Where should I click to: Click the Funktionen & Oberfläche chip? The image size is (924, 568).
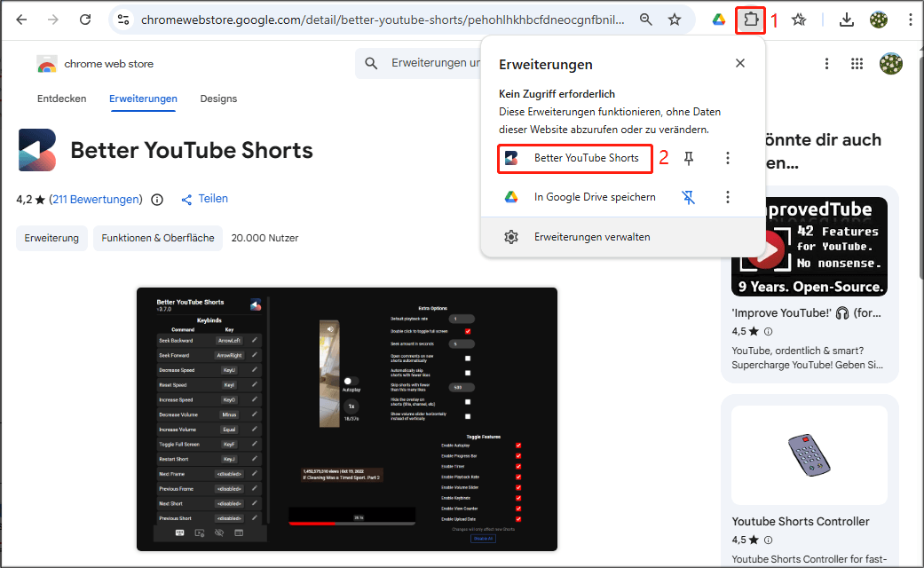pyautogui.click(x=157, y=238)
